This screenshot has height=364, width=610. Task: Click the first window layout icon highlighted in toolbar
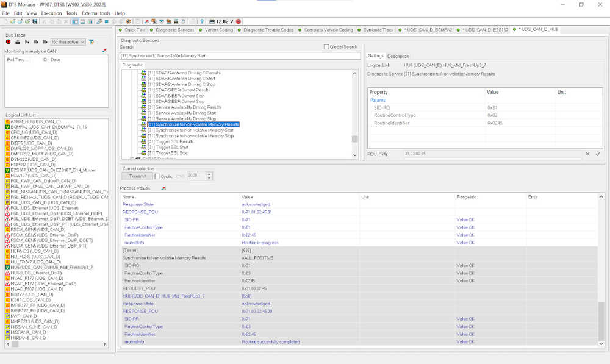coord(76,21)
